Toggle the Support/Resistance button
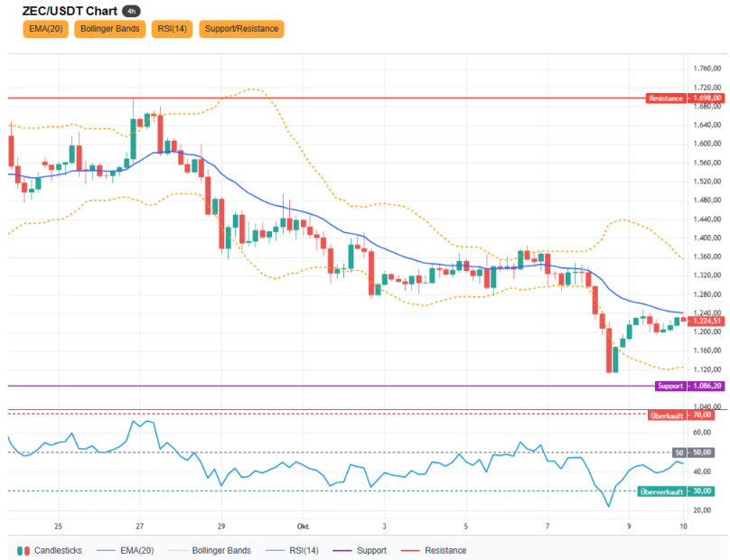Screen dimensions: 730x560 241,29
